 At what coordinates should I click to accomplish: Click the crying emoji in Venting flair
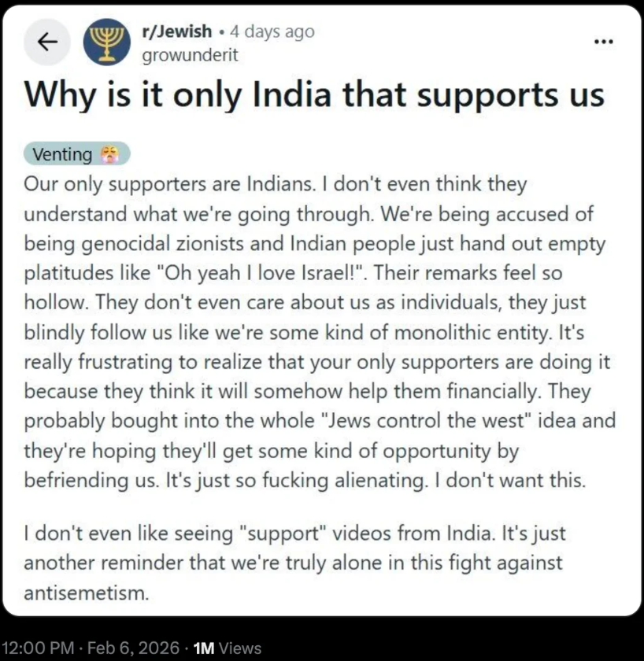(x=109, y=154)
